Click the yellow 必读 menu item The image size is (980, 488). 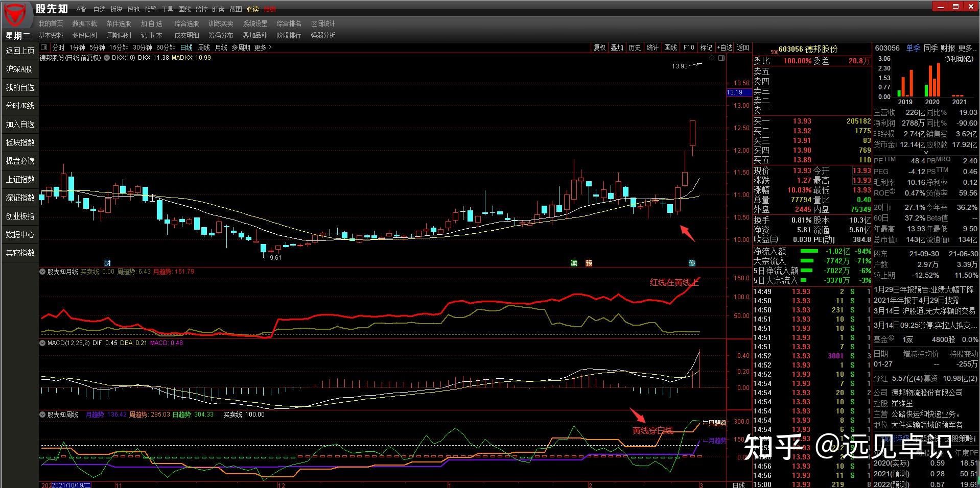[252, 9]
